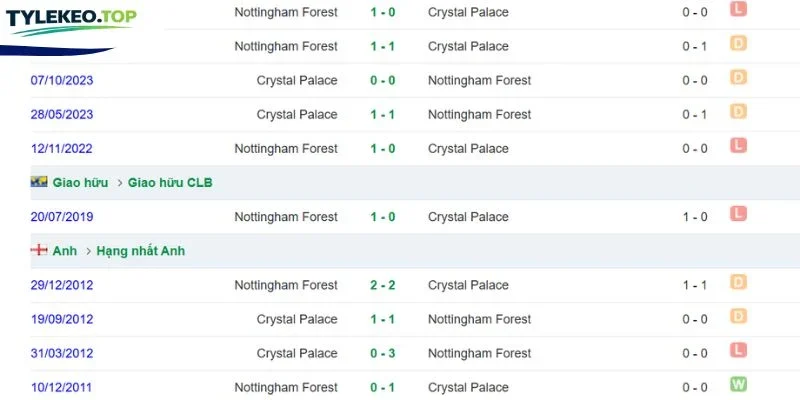
Task: Click the red L badge for 20/07/2019
Action: pyautogui.click(x=738, y=213)
